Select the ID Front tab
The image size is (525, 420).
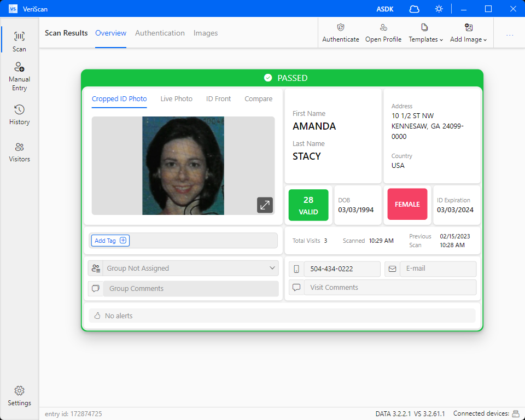(x=218, y=99)
